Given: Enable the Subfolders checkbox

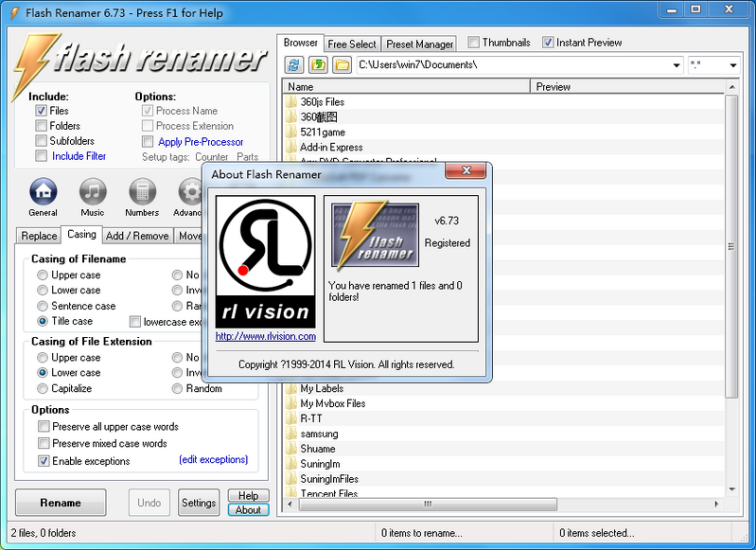Looking at the screenshot, I should point(41,140).
